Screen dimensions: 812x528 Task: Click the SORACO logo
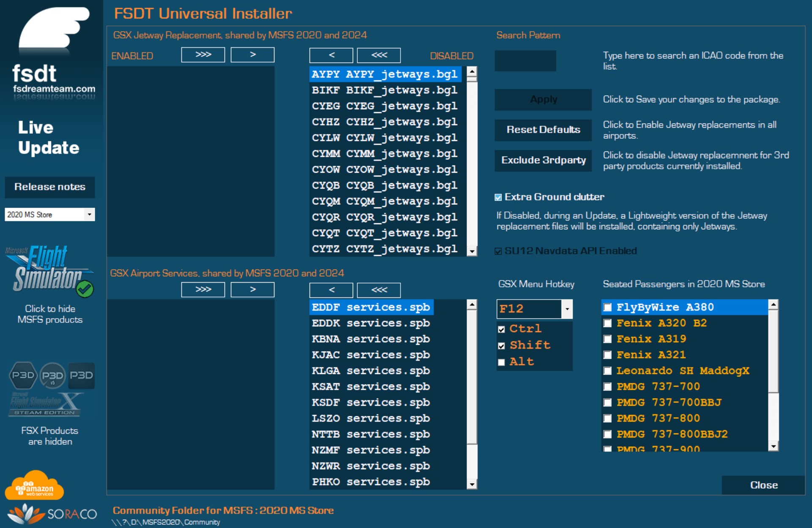52,514
